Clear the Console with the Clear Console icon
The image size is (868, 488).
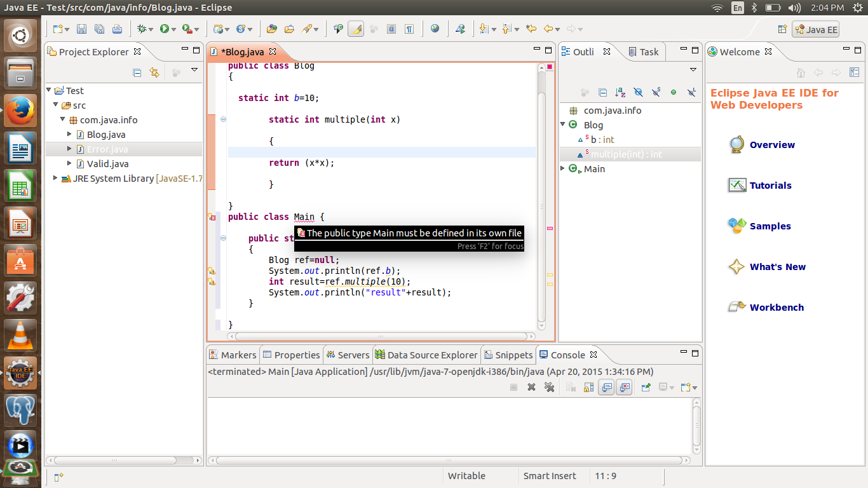571,387
